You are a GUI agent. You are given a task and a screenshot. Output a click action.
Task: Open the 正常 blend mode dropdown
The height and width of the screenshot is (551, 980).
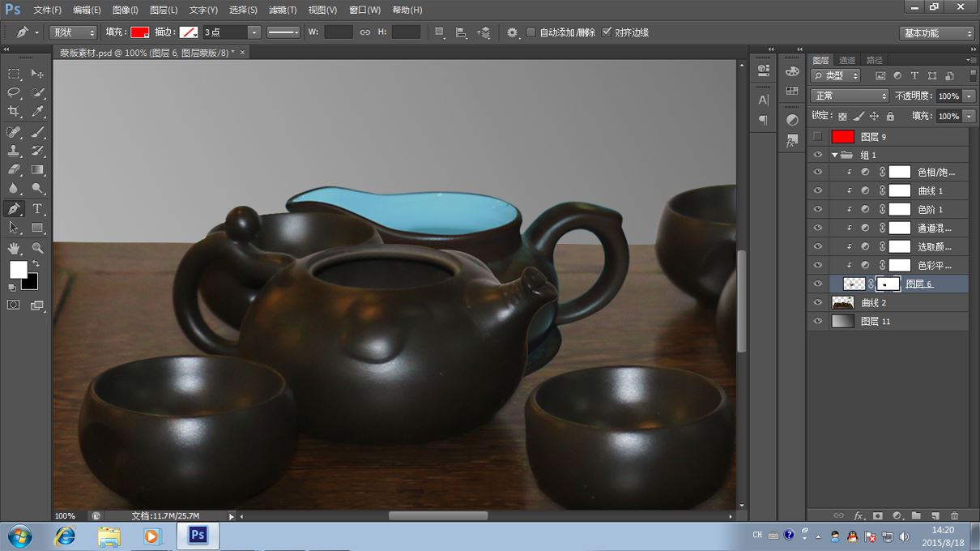click(850, 96)
